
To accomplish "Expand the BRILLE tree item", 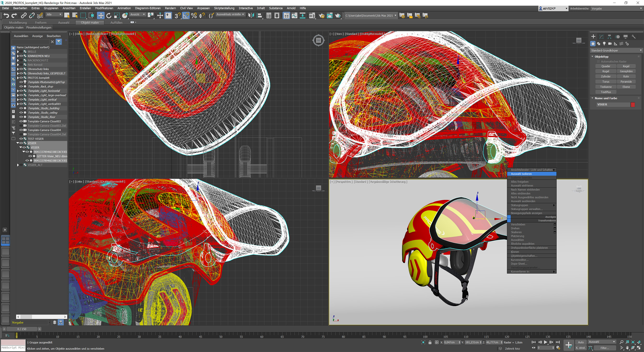I will [x=18, y=52].
